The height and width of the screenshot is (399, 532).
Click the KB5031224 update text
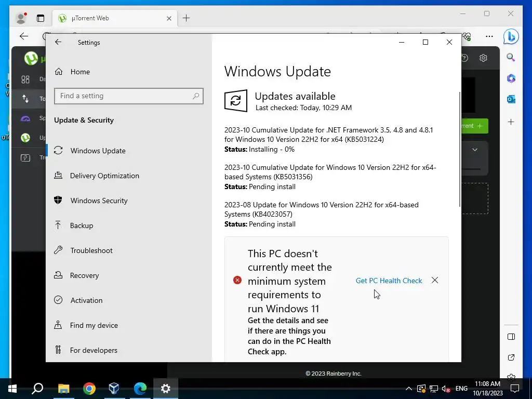coord(328,135)
